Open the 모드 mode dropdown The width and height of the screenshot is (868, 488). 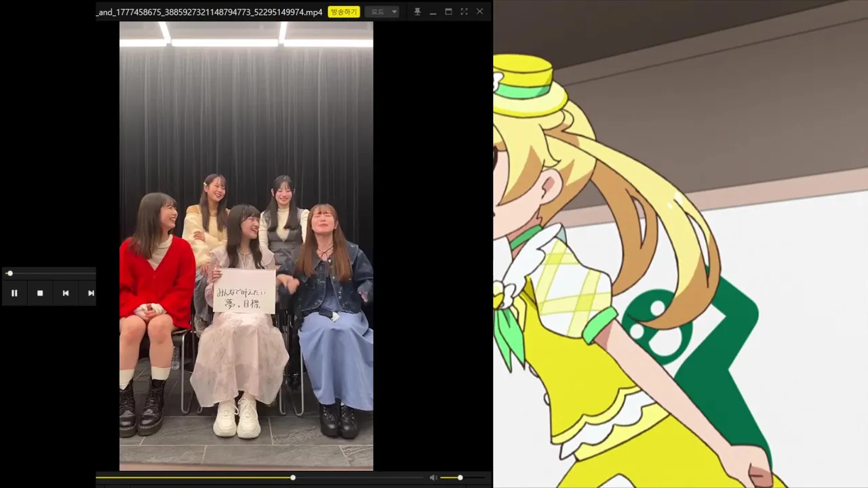tap(382, 12)
